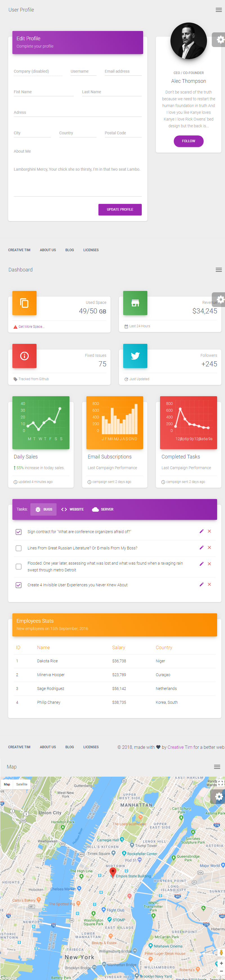Expand the Dashboard navigation menu
225x980 pixels.
(x=219, y=270)
